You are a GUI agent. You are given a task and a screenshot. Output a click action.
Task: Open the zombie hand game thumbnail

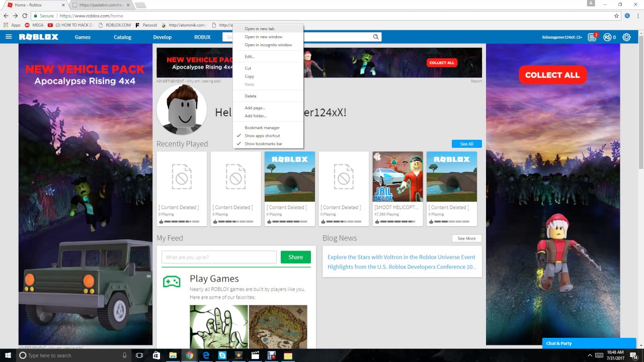click(219, 327)
